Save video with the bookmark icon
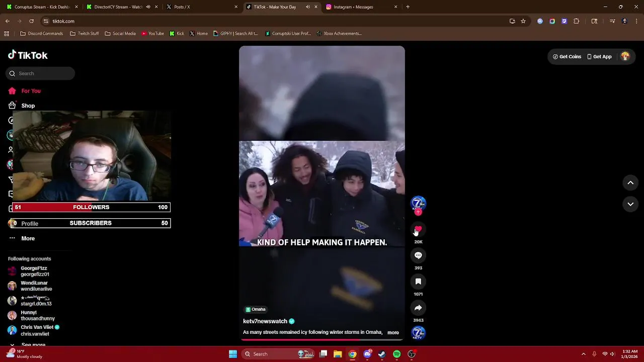This screenshot has width=644, height=362. click(418, 282)
